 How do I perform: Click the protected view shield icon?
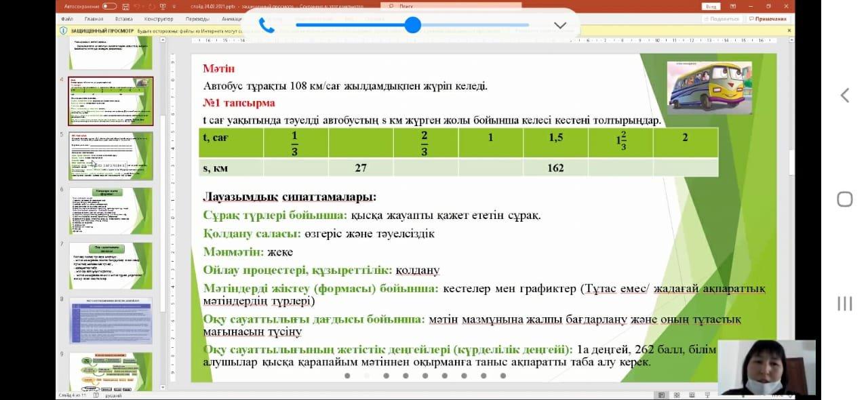click(63, 31)
